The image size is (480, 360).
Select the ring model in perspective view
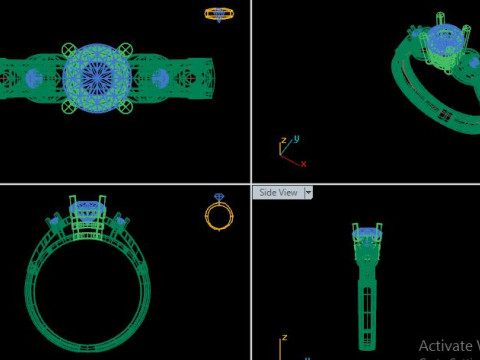pyautogui.click(x=437, y=73)
